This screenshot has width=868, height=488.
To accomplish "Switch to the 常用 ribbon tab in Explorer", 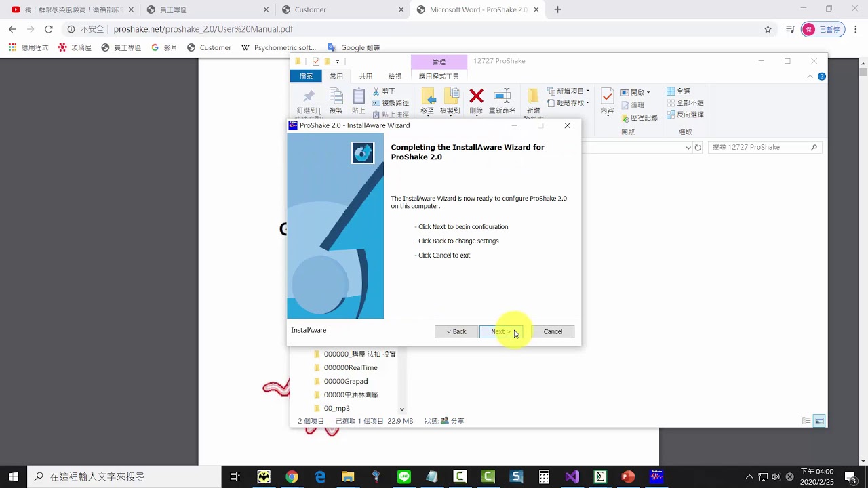I will [x=336, y=76].
